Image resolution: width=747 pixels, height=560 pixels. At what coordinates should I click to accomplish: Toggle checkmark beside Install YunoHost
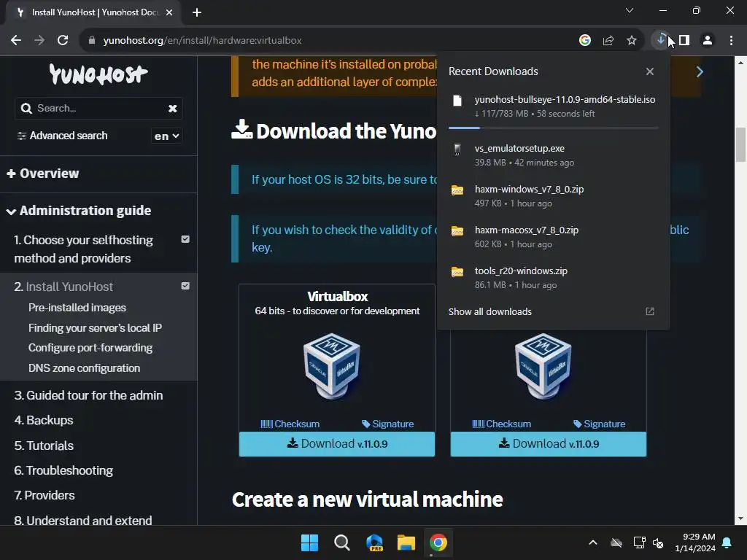click(185, 286)
